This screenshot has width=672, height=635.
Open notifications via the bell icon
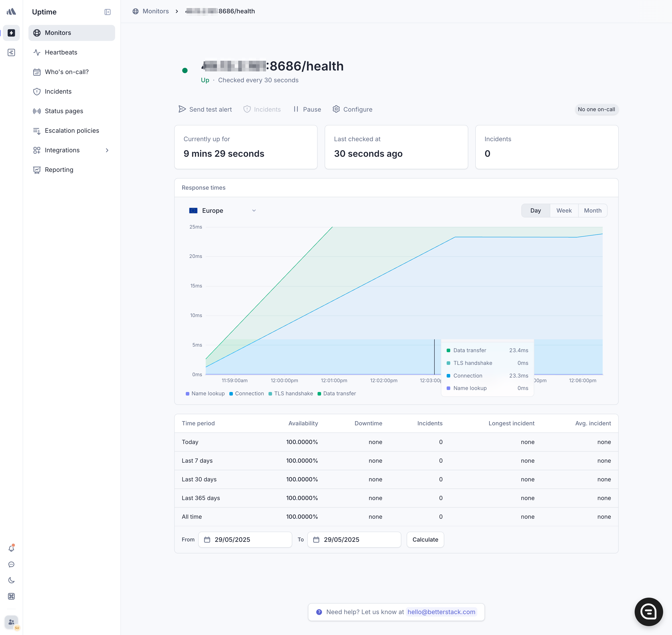tap(11, 548)
